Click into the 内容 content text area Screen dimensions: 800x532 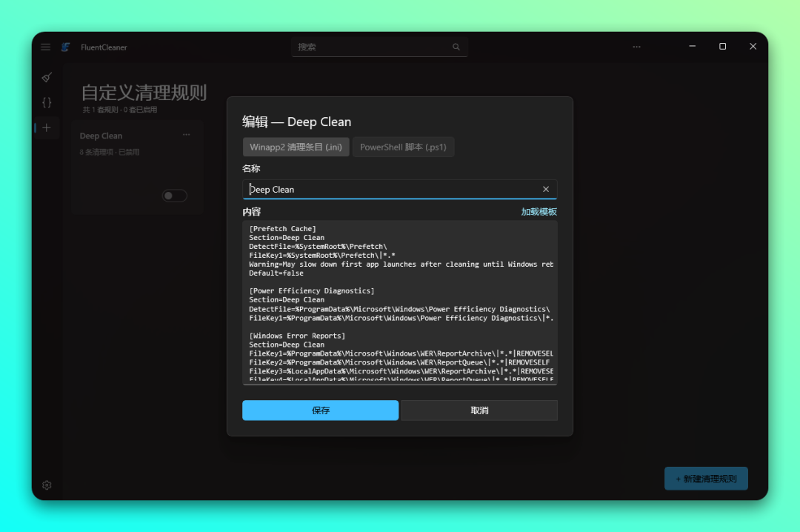click(x=400, y=303)
